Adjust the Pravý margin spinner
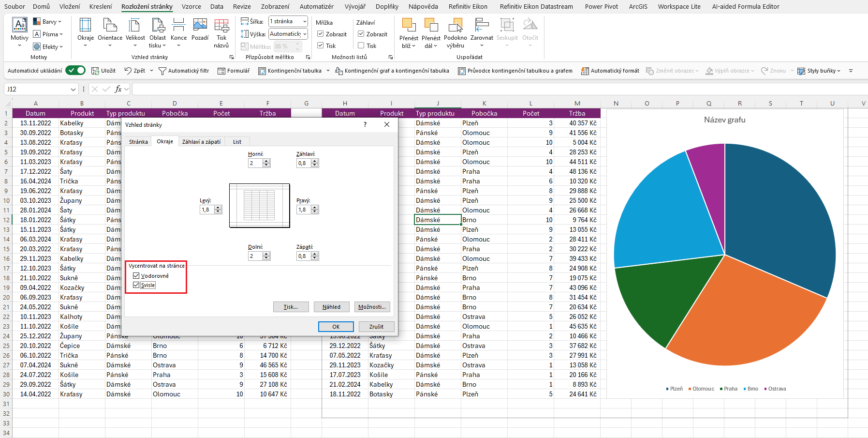868x438 pixels. click(315, 210)
